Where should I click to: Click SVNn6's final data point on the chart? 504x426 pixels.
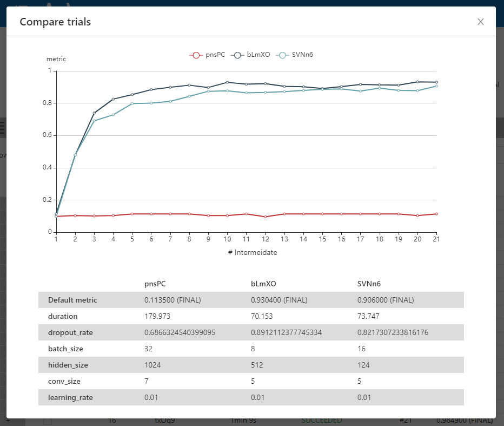(436, 86)
